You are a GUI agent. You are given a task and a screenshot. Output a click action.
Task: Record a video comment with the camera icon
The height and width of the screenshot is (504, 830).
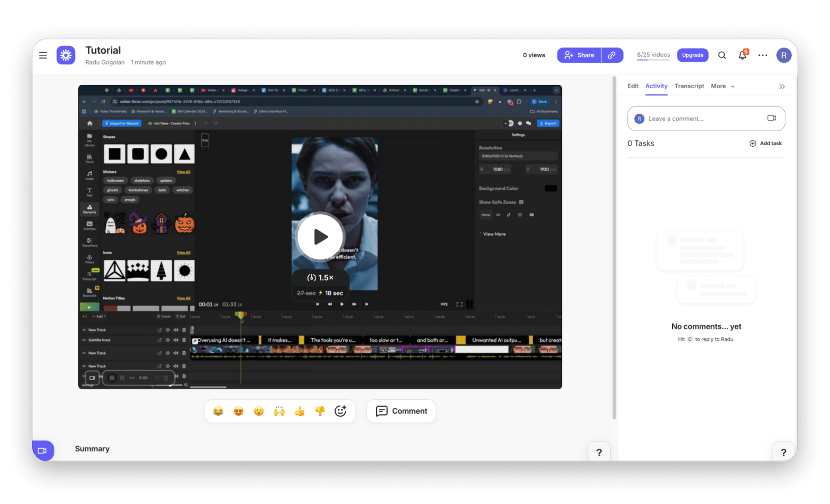tap(771, 118)
